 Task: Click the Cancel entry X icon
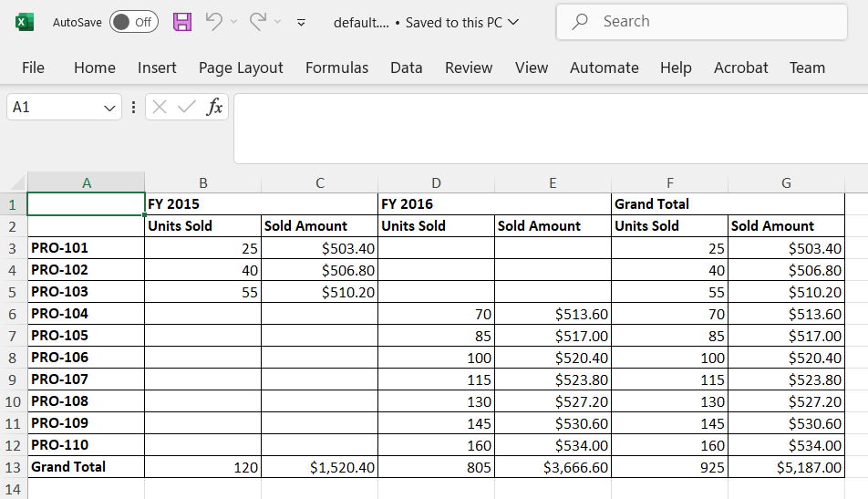point(160,108)
